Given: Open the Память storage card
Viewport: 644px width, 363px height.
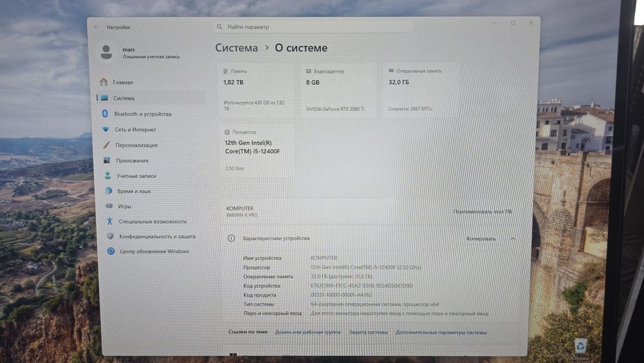Looking at the screenshot, I should [x=256, y=90].
